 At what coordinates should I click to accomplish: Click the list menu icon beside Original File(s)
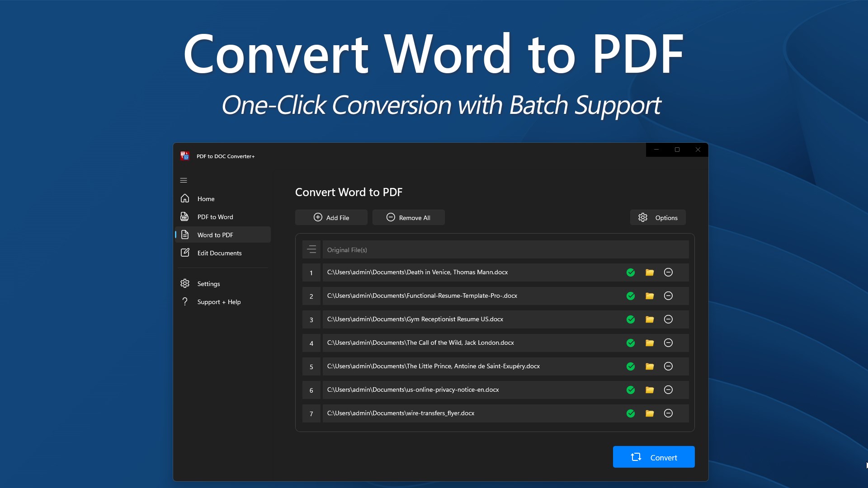pyautogui.click(x=311, y=249)
